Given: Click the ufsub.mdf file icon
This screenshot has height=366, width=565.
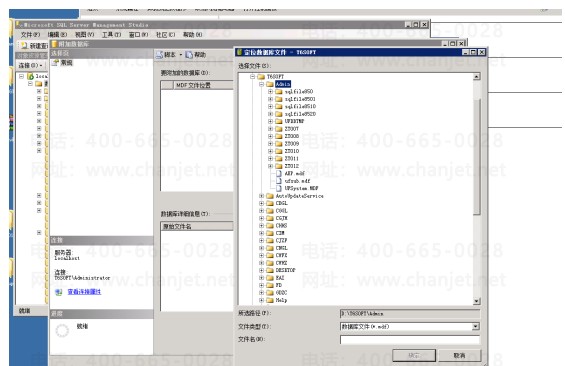Looking at the screenshot, I should click(279, 181).
